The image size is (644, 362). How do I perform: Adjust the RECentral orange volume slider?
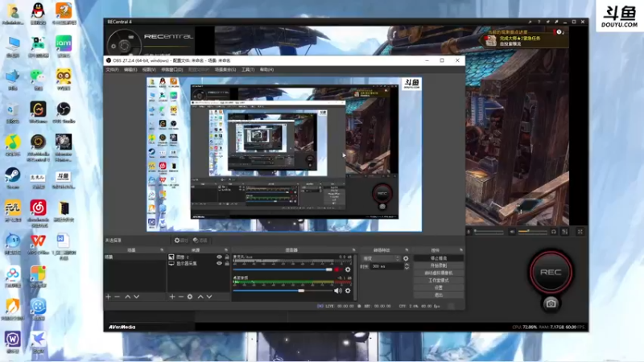tap(532, 232)
